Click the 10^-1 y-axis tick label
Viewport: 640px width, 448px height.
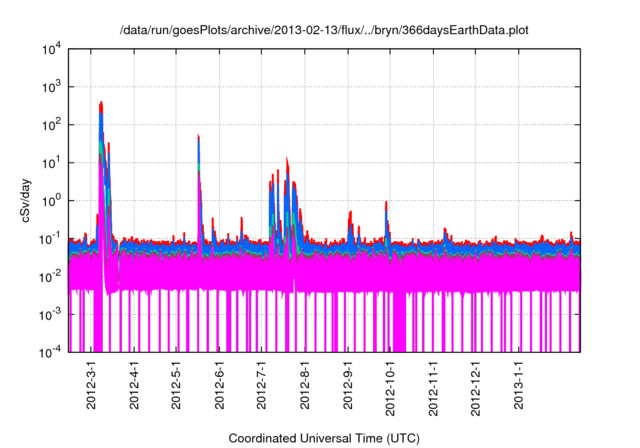pos(51,239)
